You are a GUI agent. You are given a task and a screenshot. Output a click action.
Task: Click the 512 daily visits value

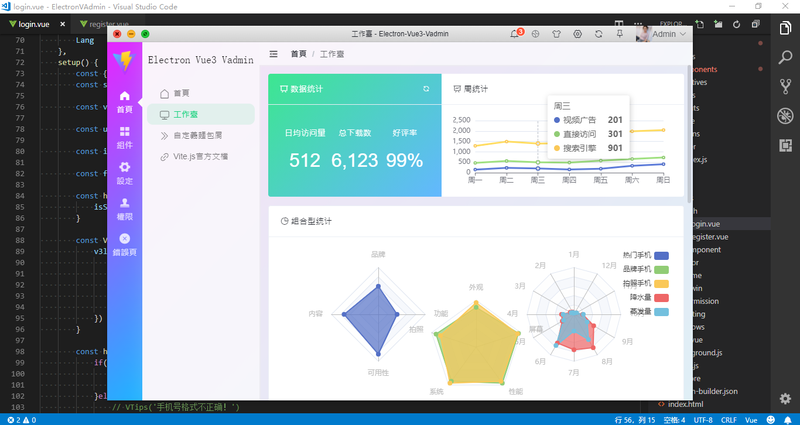click(305, 161)
